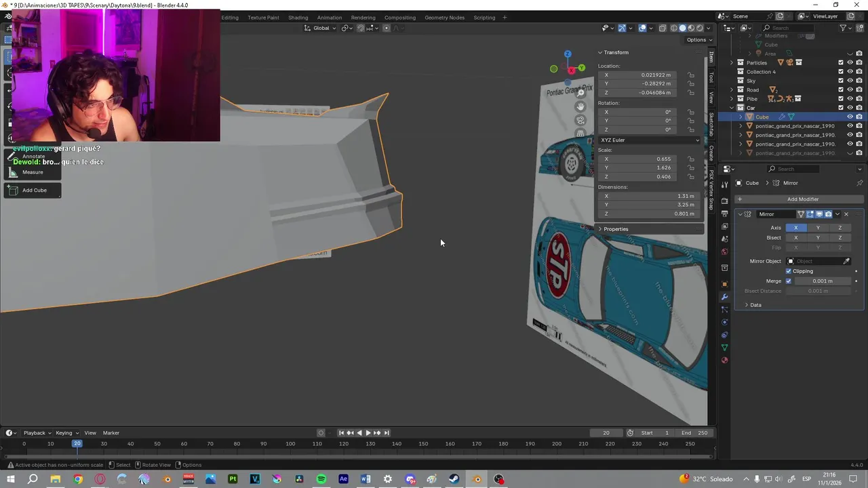Open the World properties tab icon
This screenshot has width=868, height=488.
(724, 252)
